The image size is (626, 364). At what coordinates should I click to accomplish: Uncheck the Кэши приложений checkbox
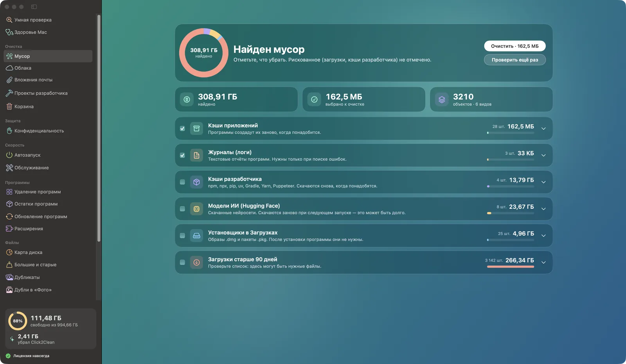pos(182,129)
